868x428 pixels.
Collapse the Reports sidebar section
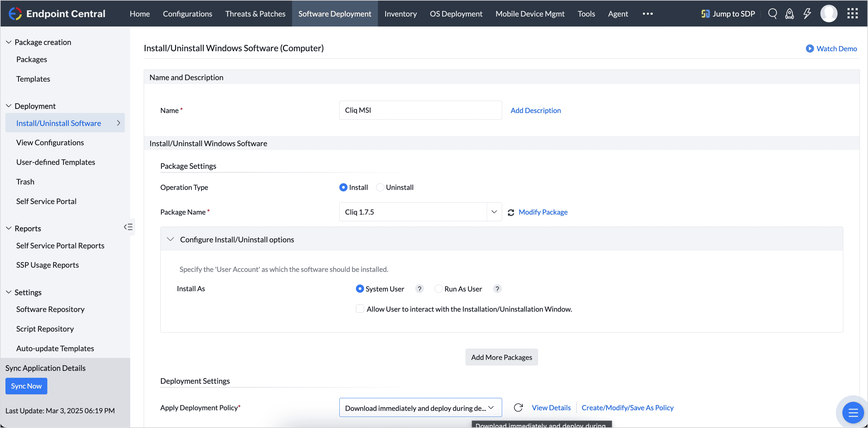(9, 228)
